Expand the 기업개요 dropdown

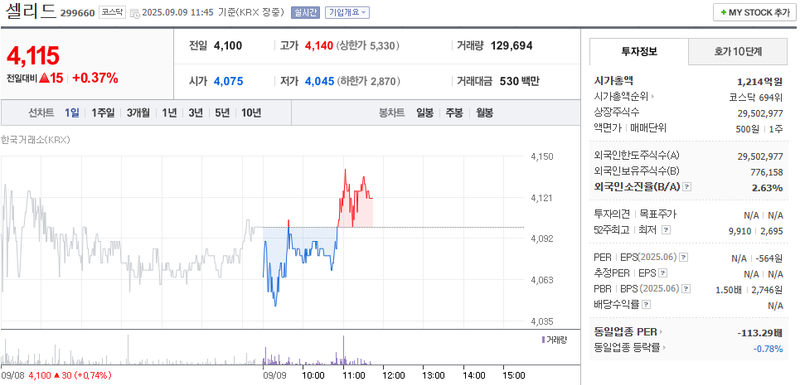(347, 13)
